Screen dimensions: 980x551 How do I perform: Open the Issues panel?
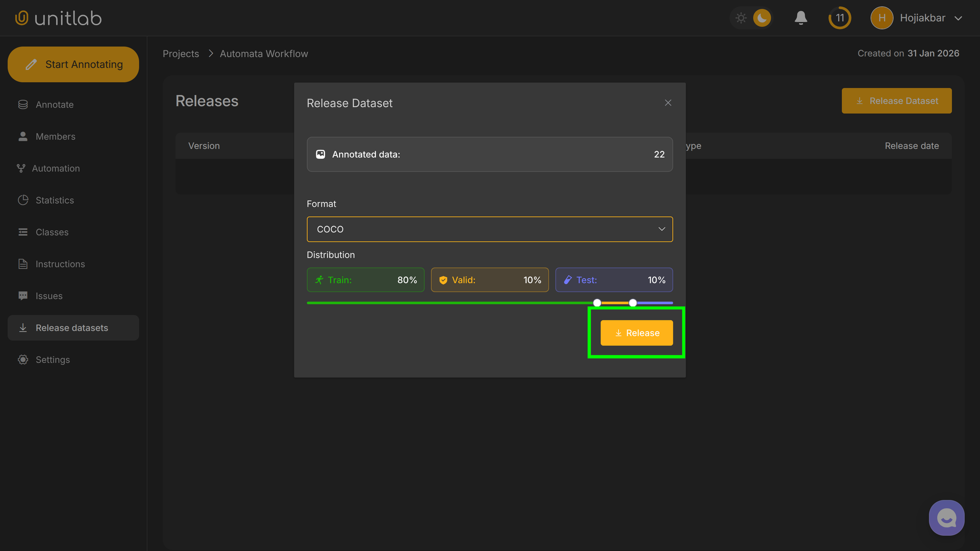tap(49, 295)
